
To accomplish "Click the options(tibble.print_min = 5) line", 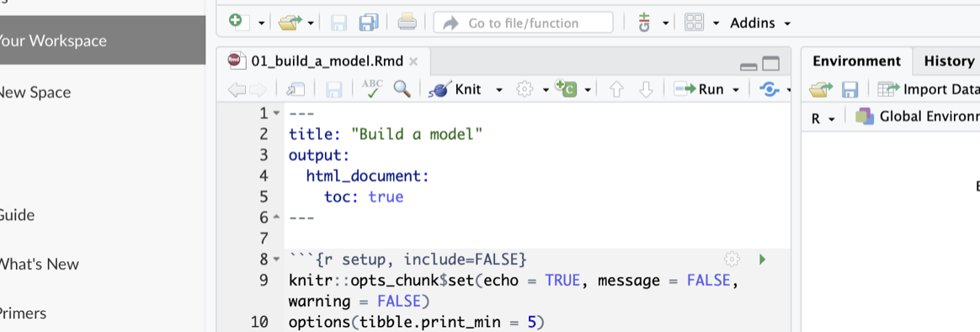I will pos(416,323).
